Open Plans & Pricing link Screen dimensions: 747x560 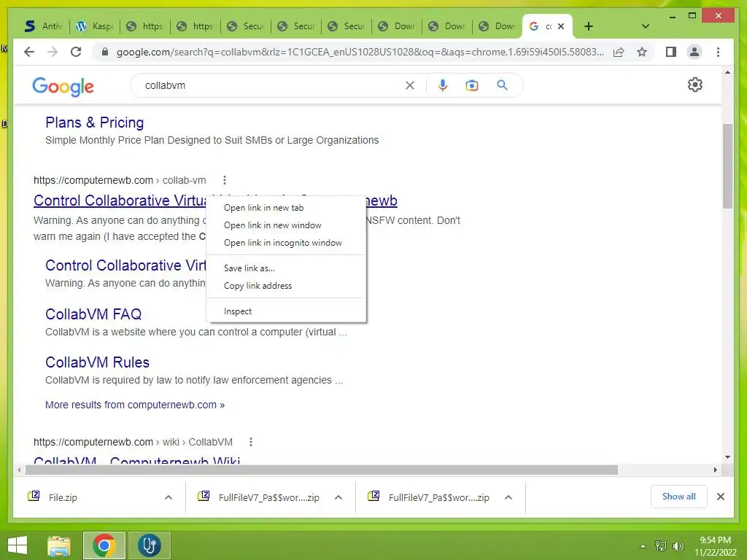pyautogui.click(x=94, y=122)
